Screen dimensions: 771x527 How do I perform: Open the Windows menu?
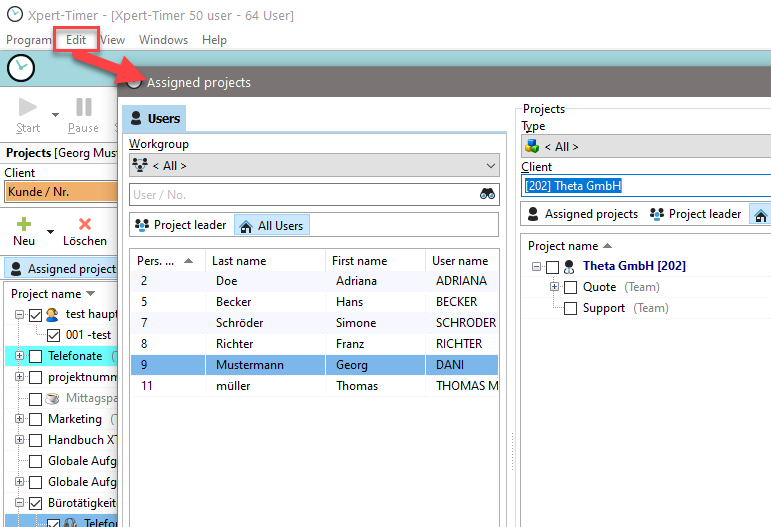(x=163, y=40)
